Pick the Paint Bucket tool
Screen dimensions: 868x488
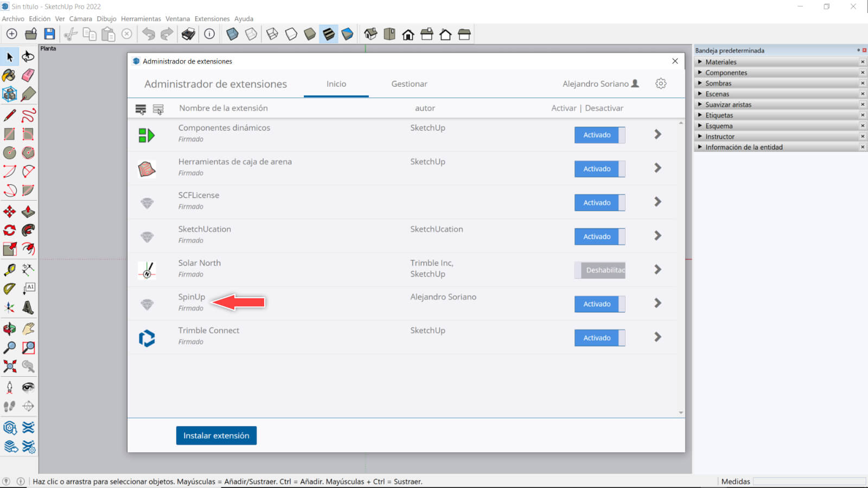click(x=9, y=75)
